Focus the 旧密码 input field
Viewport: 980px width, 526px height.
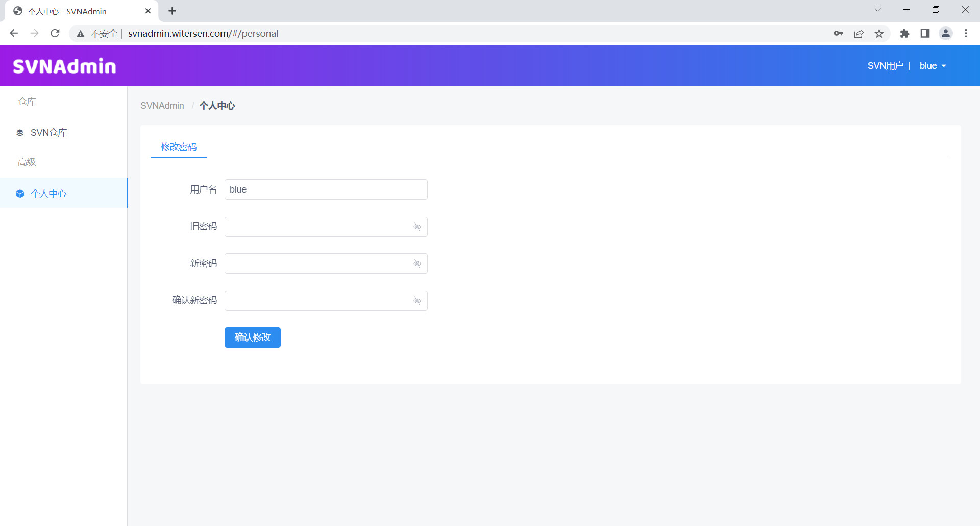pyautogui.click(x=317, y=227)
